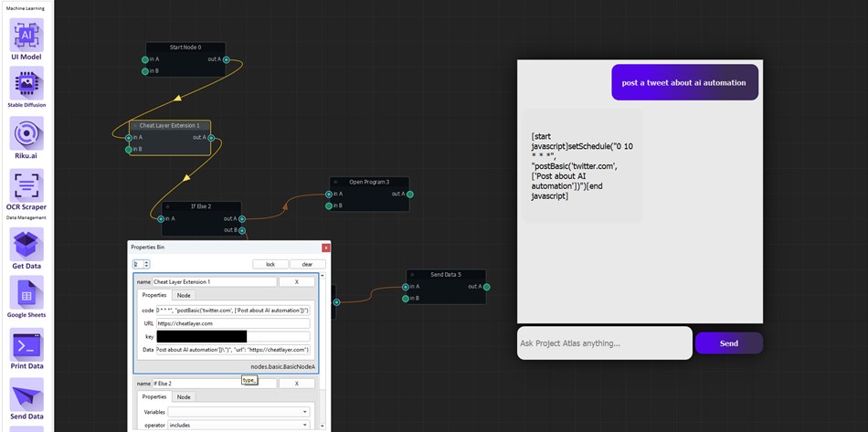This screenshot has height=432, width=868.
Task: Remove Cheat Layer Extension 1 with X button
Action: tap(297, 282)
